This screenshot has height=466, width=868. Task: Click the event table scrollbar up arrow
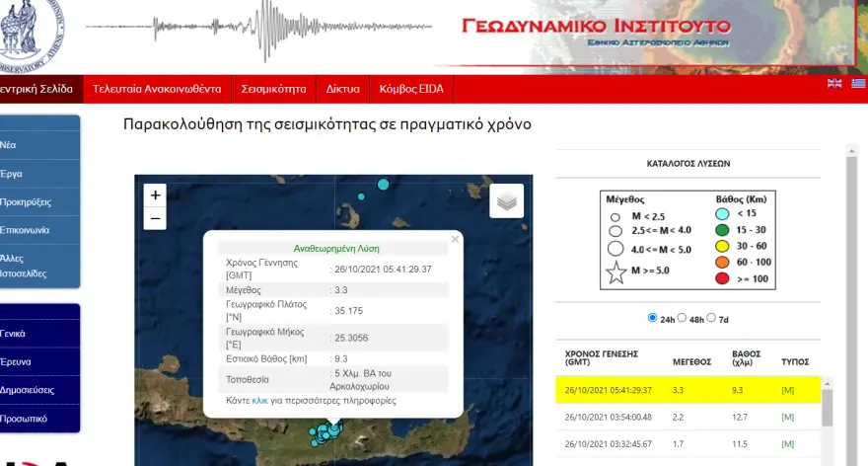[x=828, y=381]
